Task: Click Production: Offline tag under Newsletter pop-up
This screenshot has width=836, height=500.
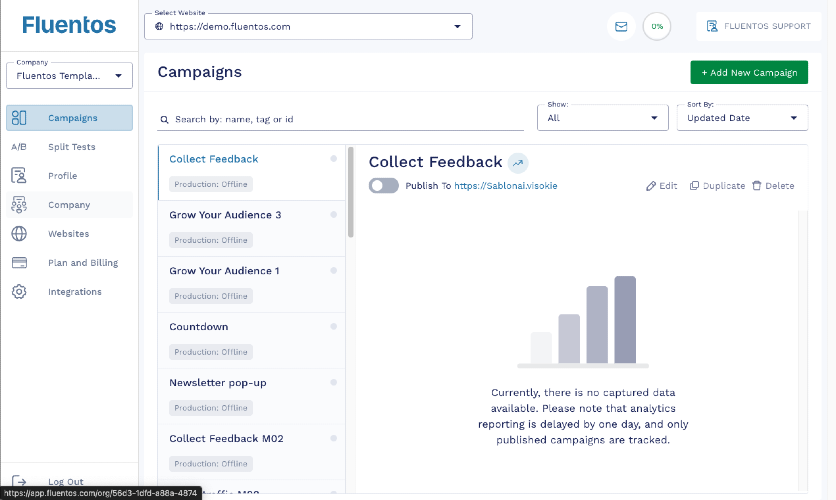Action: 211,408
